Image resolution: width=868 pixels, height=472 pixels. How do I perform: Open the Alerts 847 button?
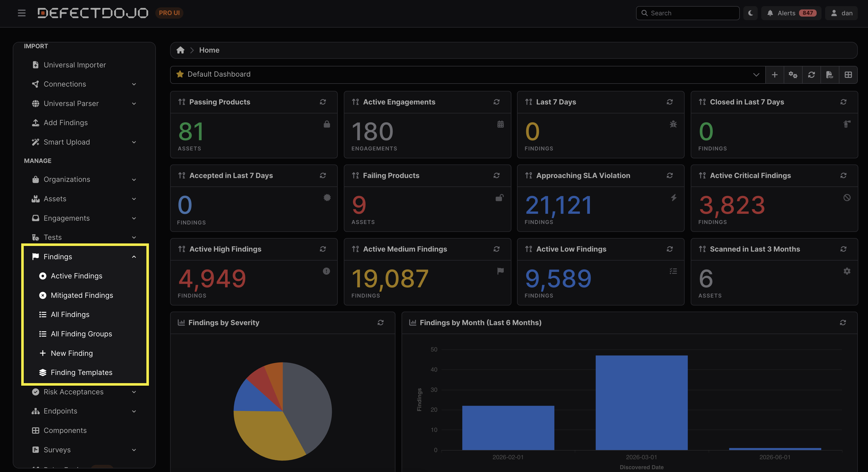(x=791, y=13)
